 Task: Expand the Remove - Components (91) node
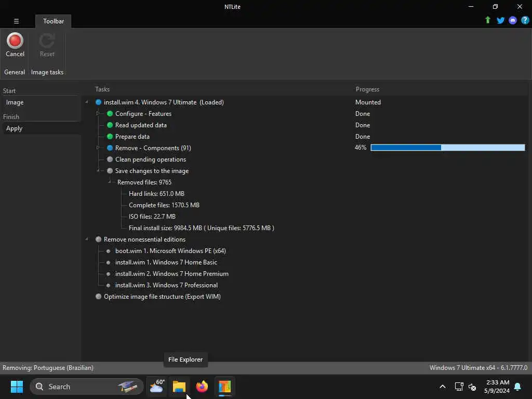tap(98, 148)
